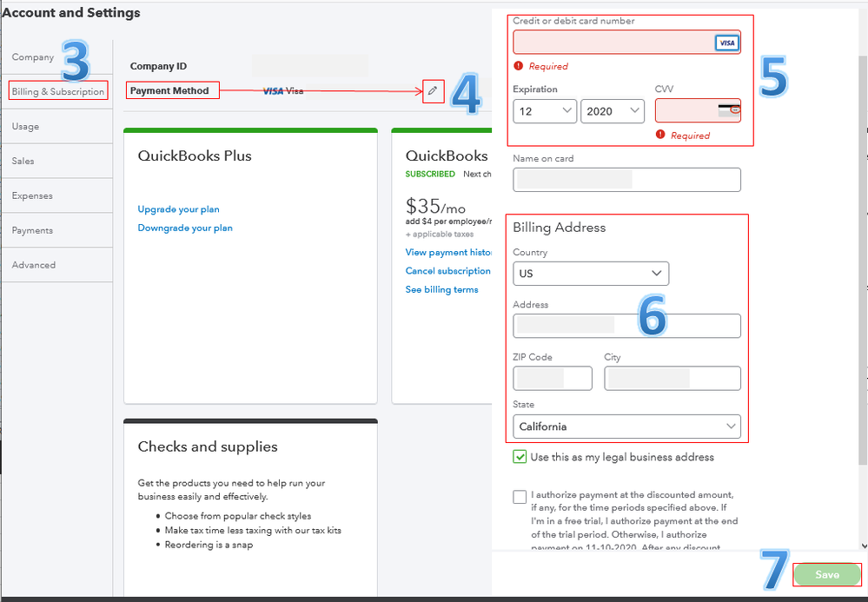Open the expiration month dropdown showing 12
The height and width of the screenshot is (602, 868).
coord(545,111)
